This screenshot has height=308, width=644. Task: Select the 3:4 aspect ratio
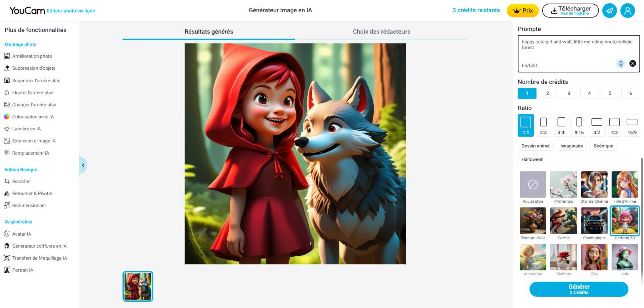[561, 125]
